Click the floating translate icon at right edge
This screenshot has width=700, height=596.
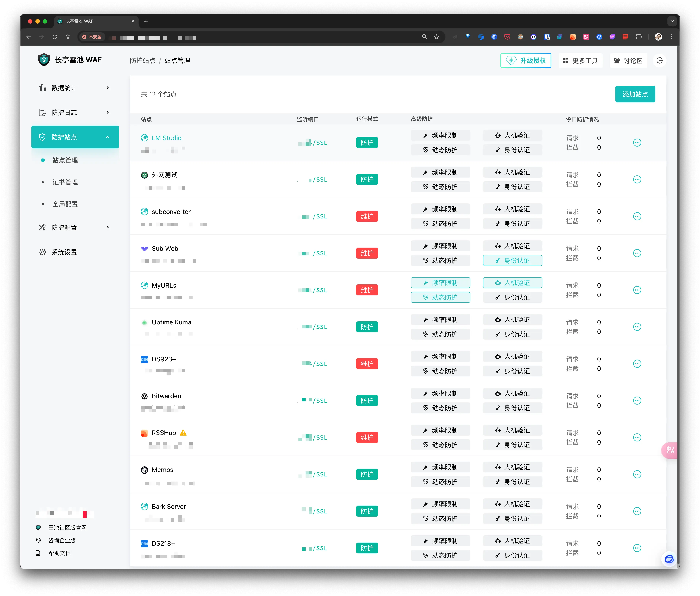pos(670,450)
